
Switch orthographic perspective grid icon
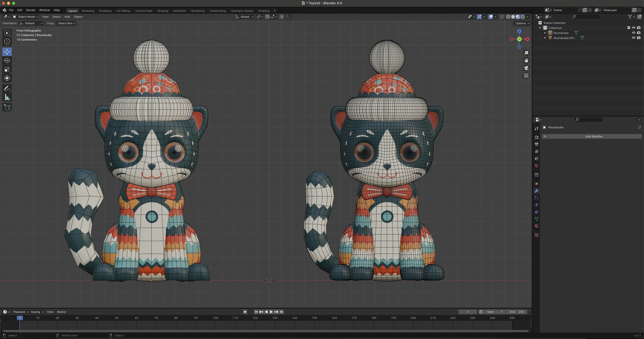(526, 75)
